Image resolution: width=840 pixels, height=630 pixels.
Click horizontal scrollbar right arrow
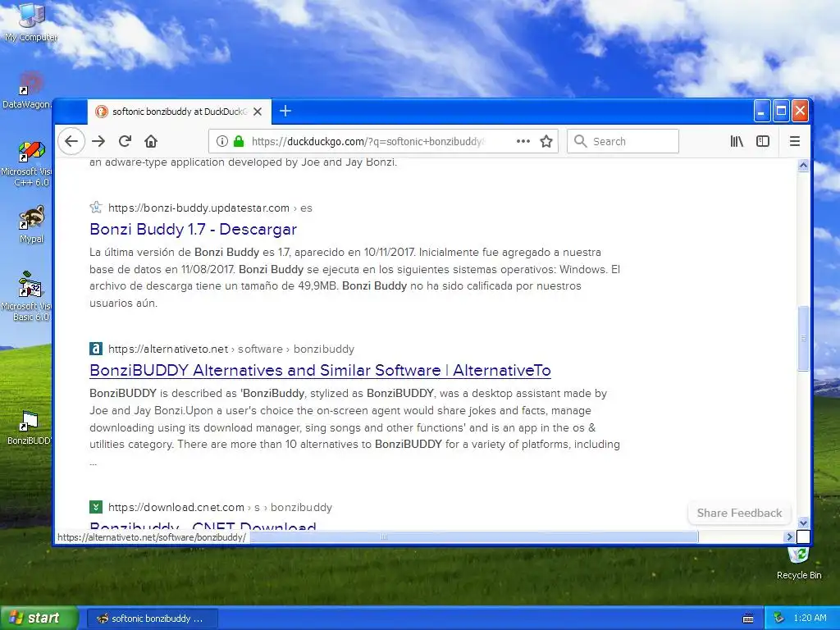click(x=789, y=536)
